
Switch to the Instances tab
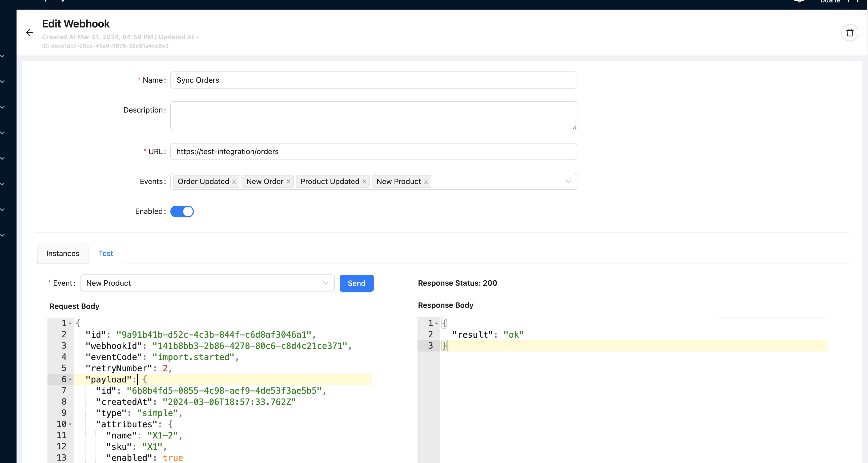(x=62, y=254)
